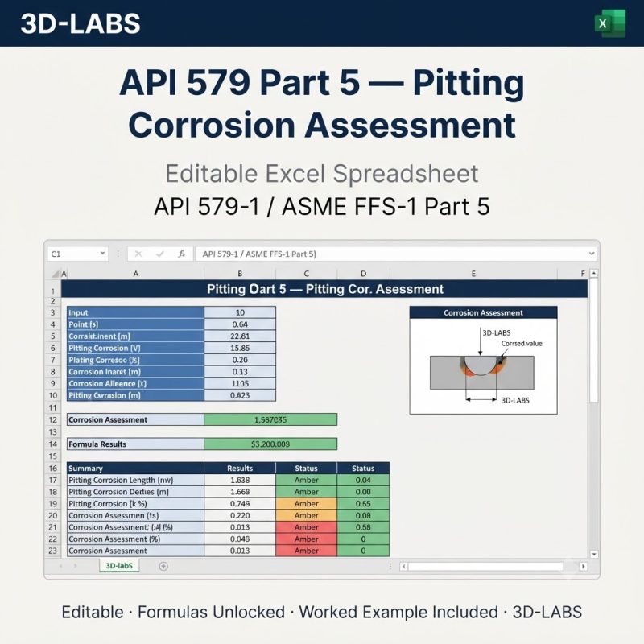Click the cell with value 0.20

(x=240, y=360)
